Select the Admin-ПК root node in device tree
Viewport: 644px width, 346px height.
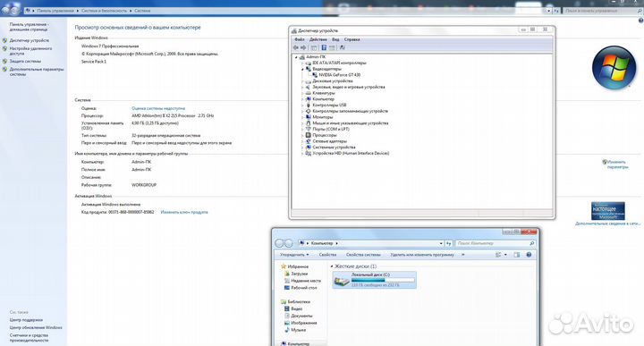[316, 57]
